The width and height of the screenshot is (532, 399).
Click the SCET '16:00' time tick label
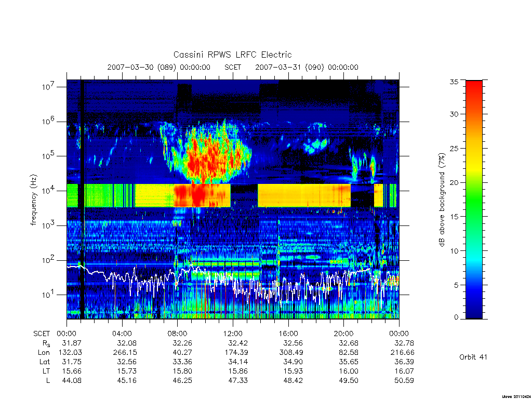pos(288,334)
